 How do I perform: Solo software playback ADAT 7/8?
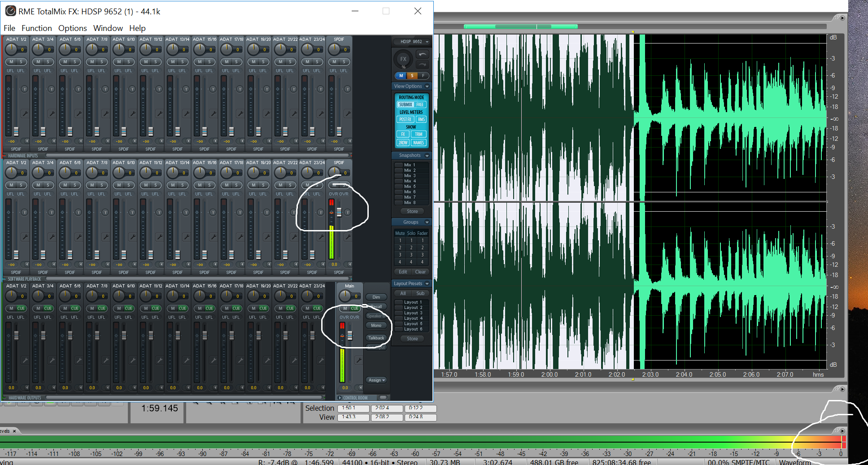coord(102,185)
